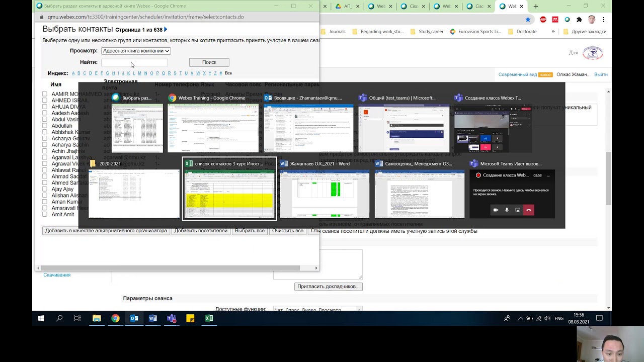The image size is (644, 362).
Task: Check the AAMIR MOHAMMED contact checkbox
Action: 45,94
